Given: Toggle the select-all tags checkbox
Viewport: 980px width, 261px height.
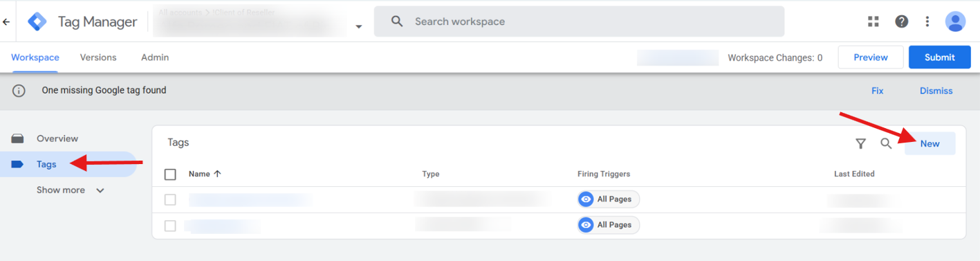Looking at the screenshot, I should (170, 174).
